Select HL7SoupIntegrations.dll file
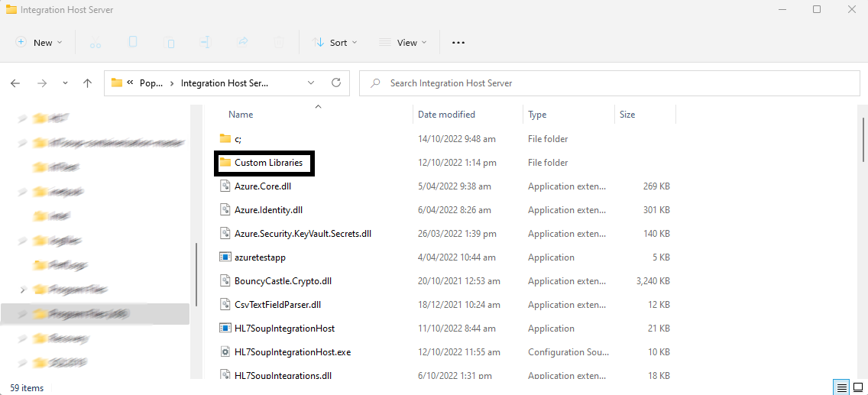The width and height of the screenshot is (868, 395). tap(283, 376)
